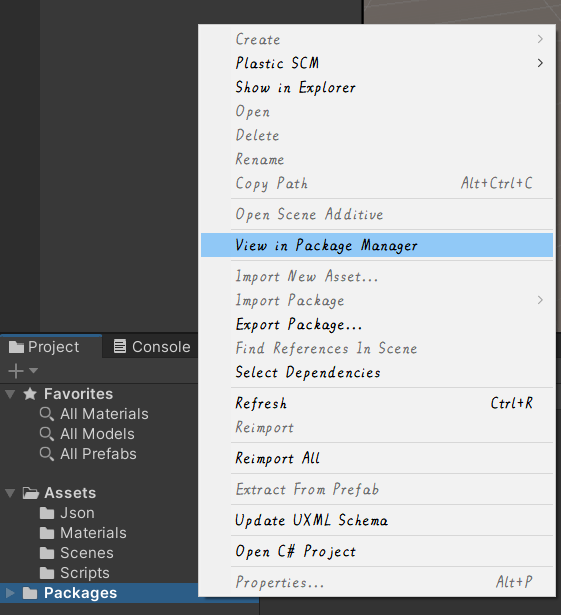Click the Packages folder icon
Screen dimensions: 561x615
[x=30, y=593]
